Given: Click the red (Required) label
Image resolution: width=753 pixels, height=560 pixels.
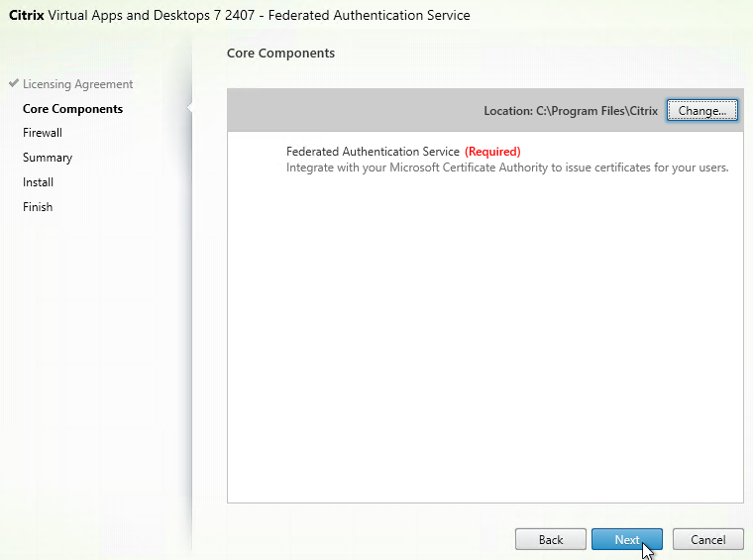Looking at the screenshot, I should 492,152.
